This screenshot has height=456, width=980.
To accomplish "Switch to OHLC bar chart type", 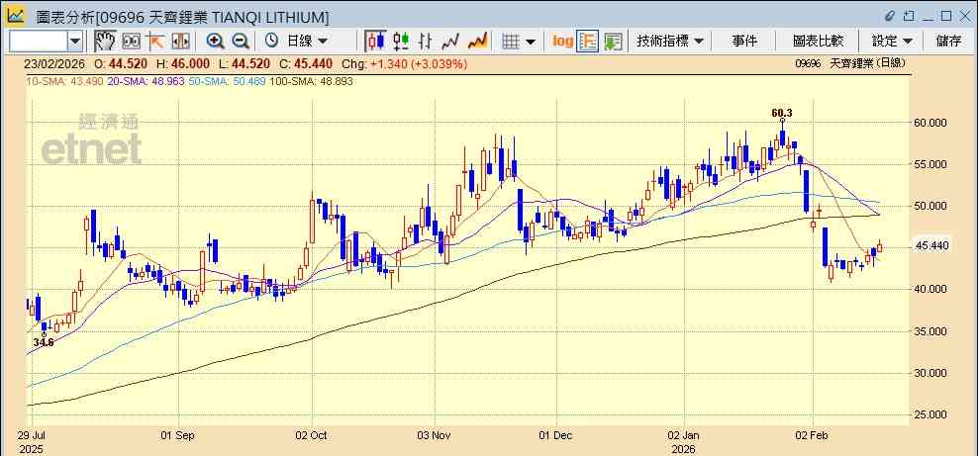I will pos(425,42).
